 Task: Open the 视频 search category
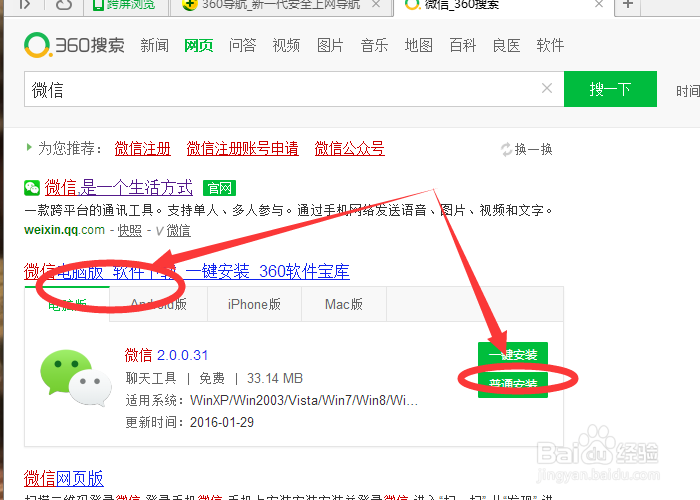[286, 46]
